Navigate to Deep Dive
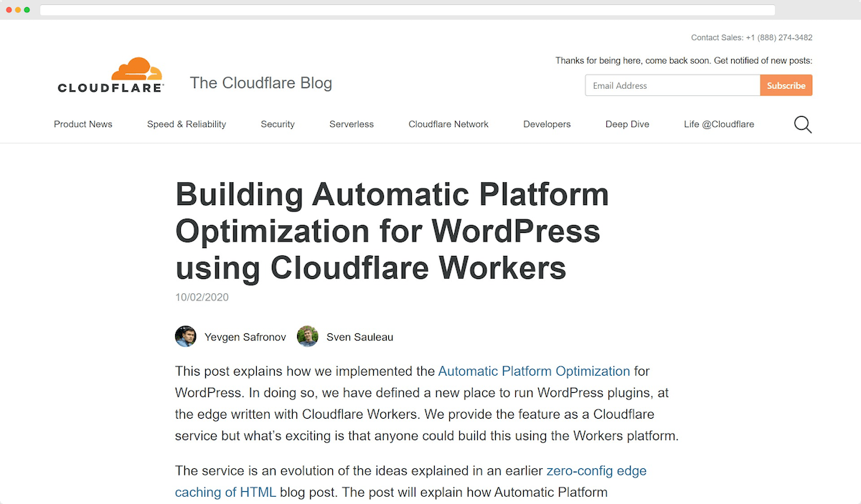Viewport: 861px width, 504px height. pos(627,124)
